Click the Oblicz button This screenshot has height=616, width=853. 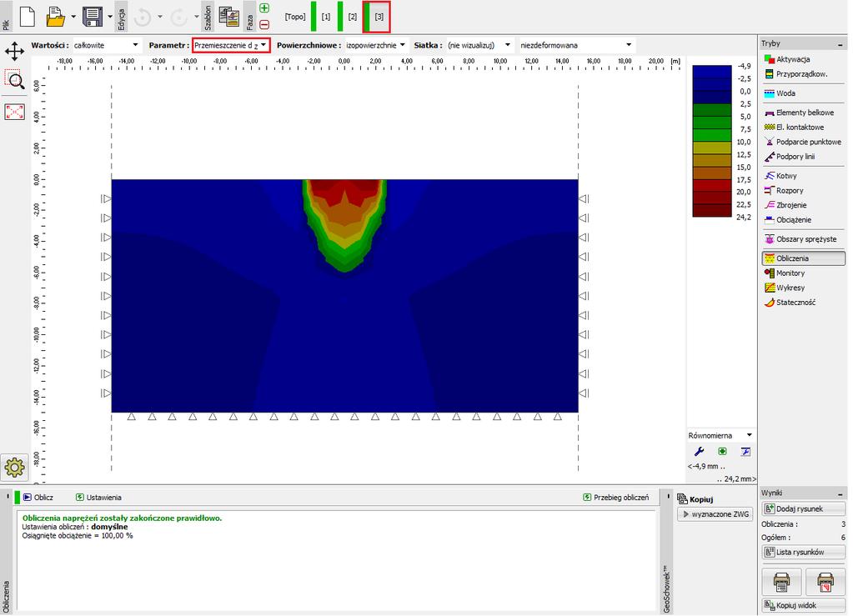[x=38, y=498]
